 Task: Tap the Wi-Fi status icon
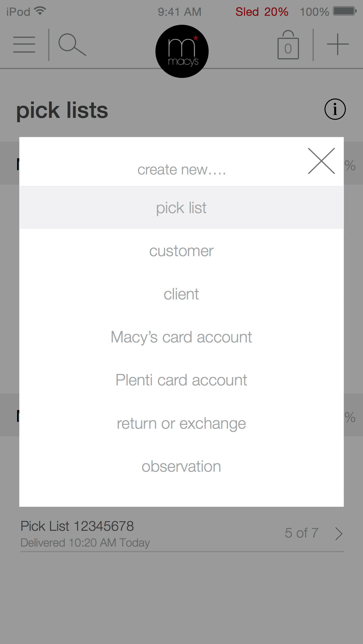[40, 11]
